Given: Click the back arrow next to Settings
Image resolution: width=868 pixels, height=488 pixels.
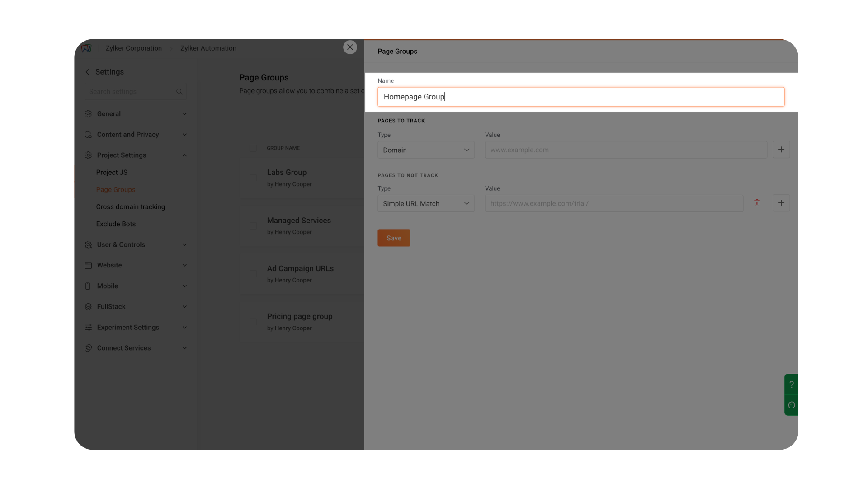Looking at the screenshot, I should coord(87,72).
